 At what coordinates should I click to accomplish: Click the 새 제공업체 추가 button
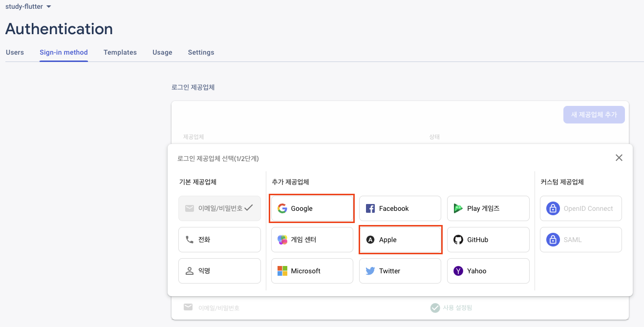(x=594, y=115)
